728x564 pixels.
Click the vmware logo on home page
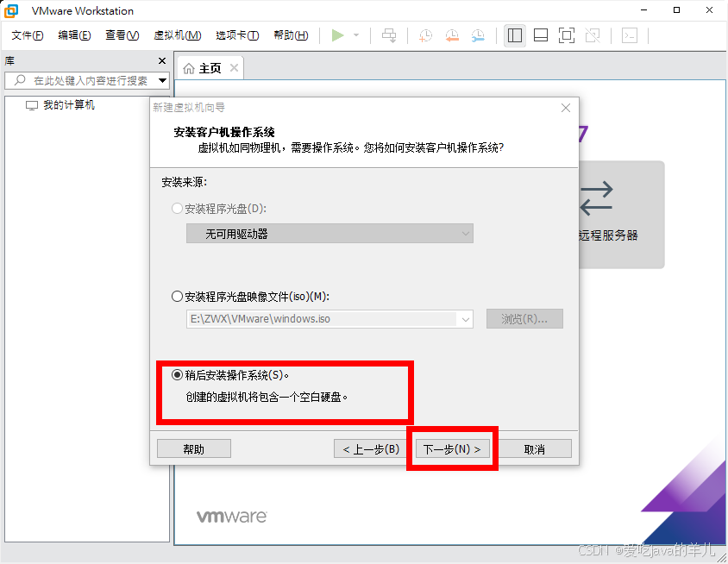232,517
